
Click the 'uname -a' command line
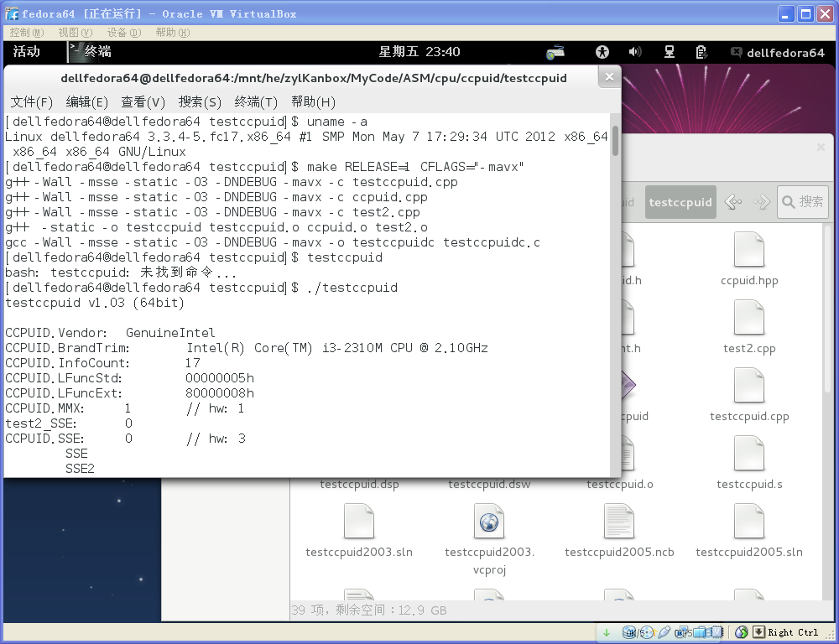pos(186,122)
